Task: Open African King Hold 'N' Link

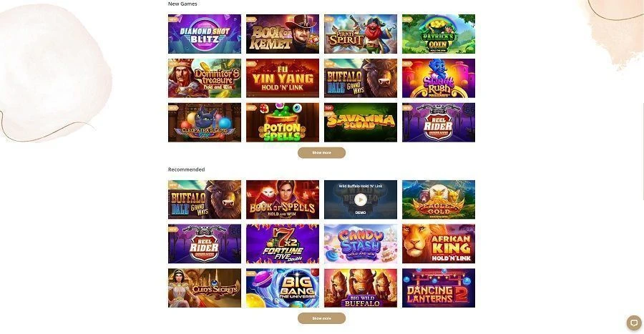Action: [439, 244]
